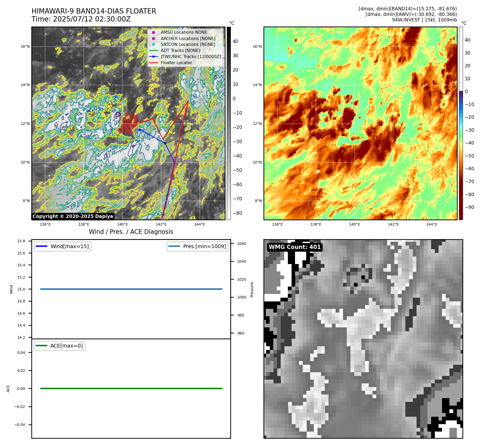Click the '−90' tick on colored colorbar
481x448 pixels.
470,207
